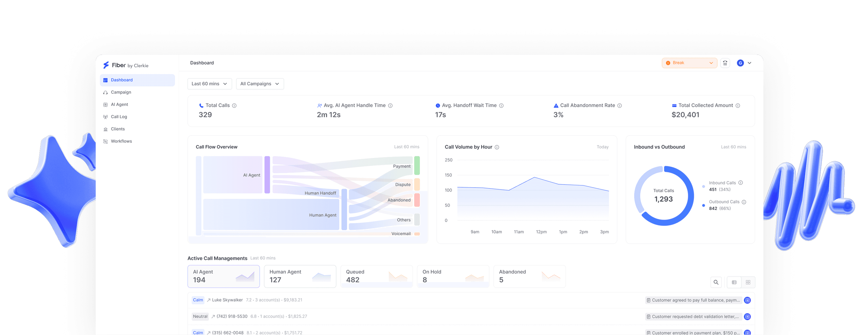Image resolution: width=868 pixels, height=335 pixels.
Task: Click the dialpad icon in header
Action: (725, 63)
